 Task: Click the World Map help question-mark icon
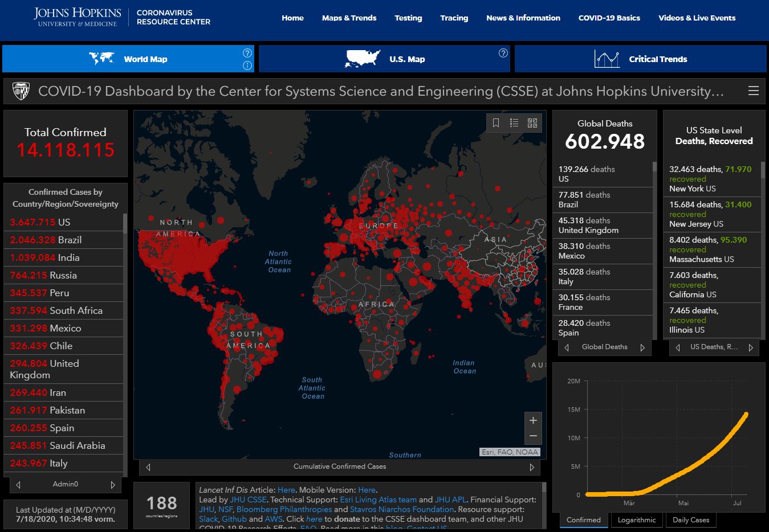tap(247, 53)
